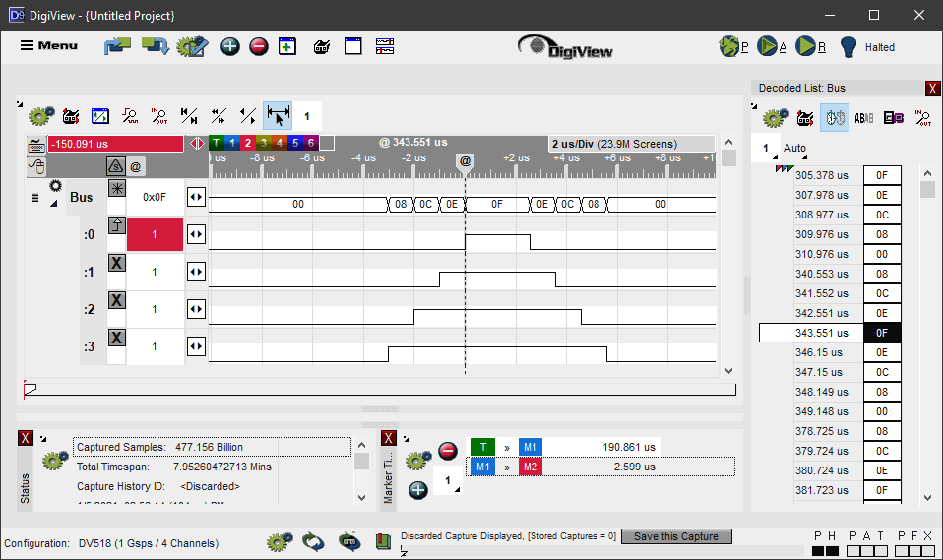This screenshot has height=560, width=943.
Task: Click the red minus remove icon in top toolbar
Action: click(259, 46)
